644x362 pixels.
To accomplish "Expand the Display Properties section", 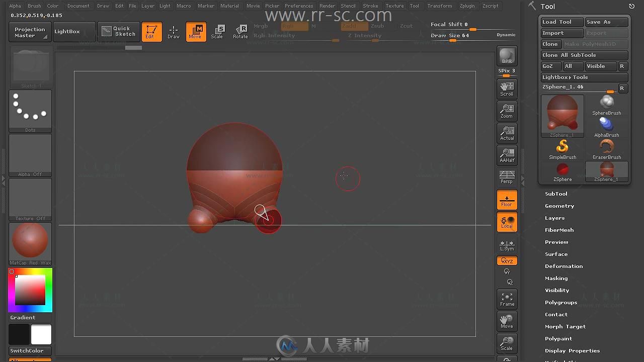I will point(572,350).
